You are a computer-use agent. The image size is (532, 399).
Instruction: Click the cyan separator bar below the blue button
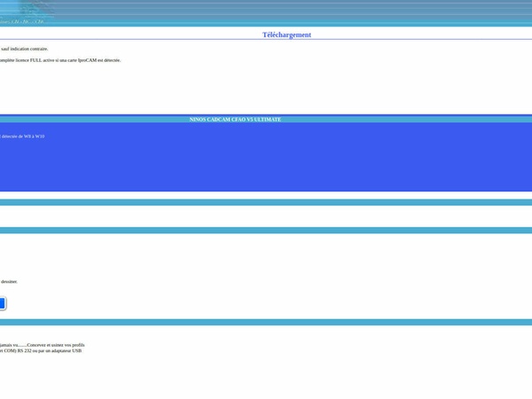[266, 322]
